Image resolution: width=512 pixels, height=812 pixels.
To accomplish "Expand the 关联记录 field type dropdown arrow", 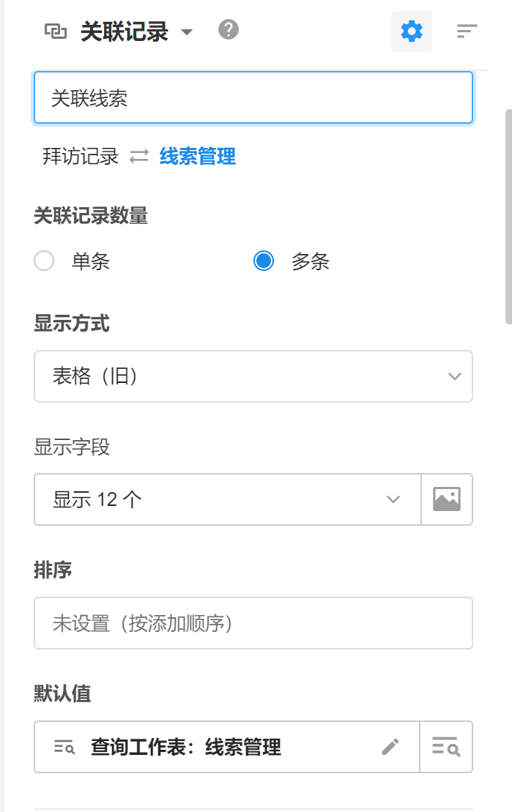I will point(187,32).
